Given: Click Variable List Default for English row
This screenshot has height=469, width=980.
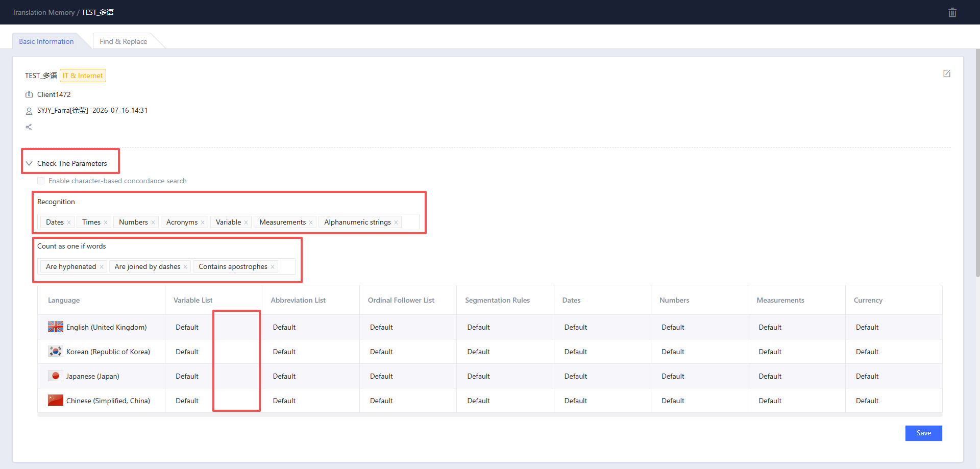Looking at the screenshot, I should pos(187,327).
